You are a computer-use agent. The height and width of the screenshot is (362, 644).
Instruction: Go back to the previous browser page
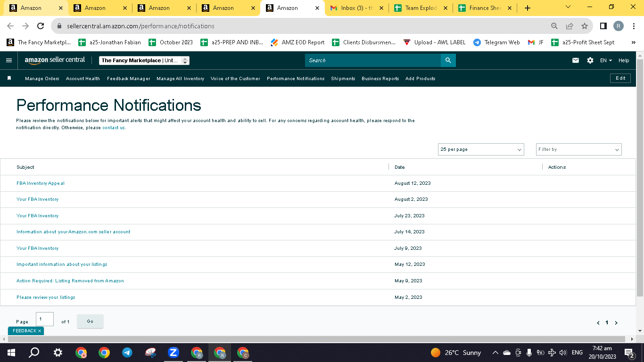[x=10, y=26]
